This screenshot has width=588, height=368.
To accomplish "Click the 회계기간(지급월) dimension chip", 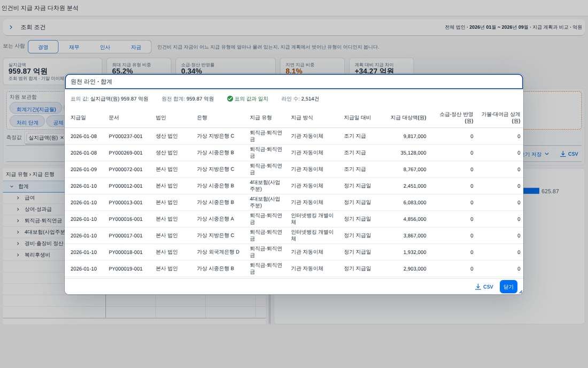I will (36, 109).
